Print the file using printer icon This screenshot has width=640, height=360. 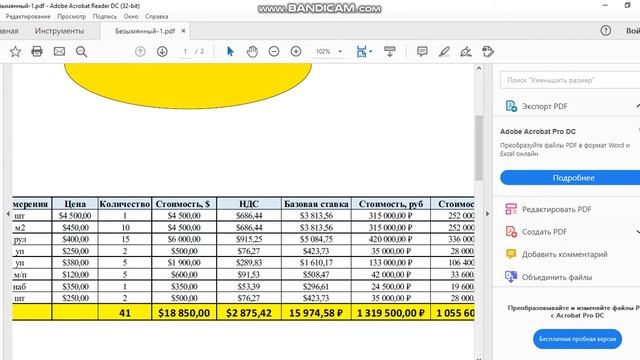(x=37, y=51)
